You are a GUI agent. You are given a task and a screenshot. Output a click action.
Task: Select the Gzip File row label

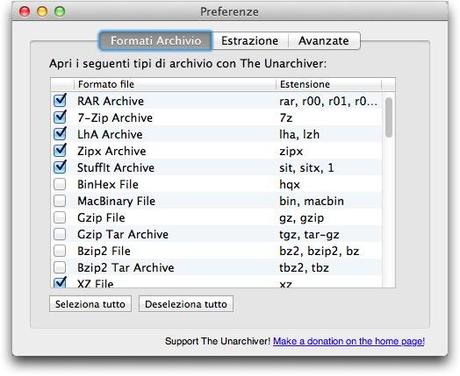[101, 218]
